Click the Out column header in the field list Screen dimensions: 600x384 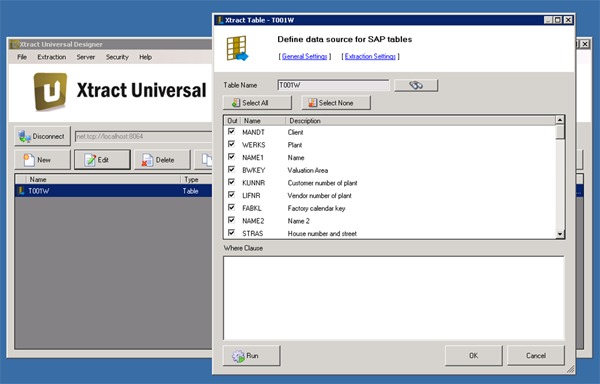coord(232,121)
